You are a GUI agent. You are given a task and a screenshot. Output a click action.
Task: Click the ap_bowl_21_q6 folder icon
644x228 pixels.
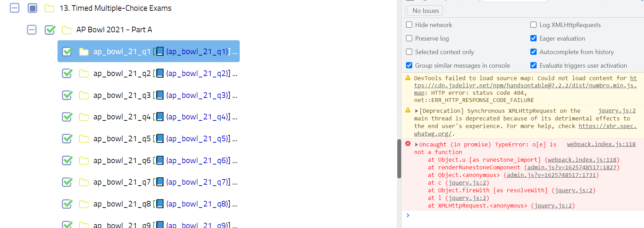pos(84,160)
